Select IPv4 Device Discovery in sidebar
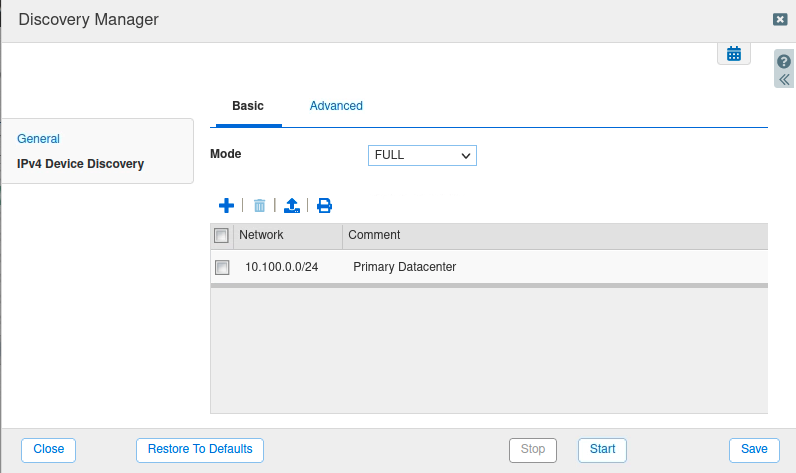The width and height of the screenshot is (796, 473). (80, 164)
